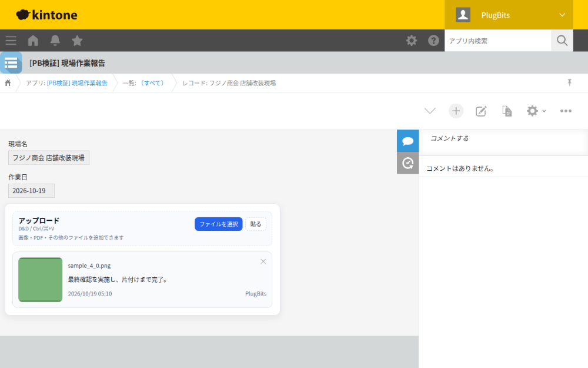This screenshot has height=368, width=588.
Task: Click the 2026-10-19 work date value
Action: click(31, 191)
